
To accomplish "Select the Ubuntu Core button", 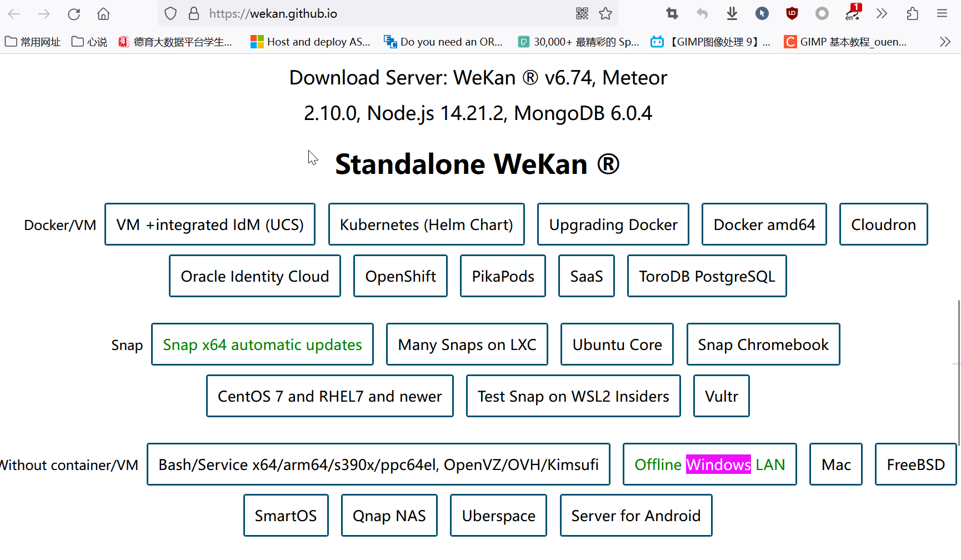I will point(617,344).
